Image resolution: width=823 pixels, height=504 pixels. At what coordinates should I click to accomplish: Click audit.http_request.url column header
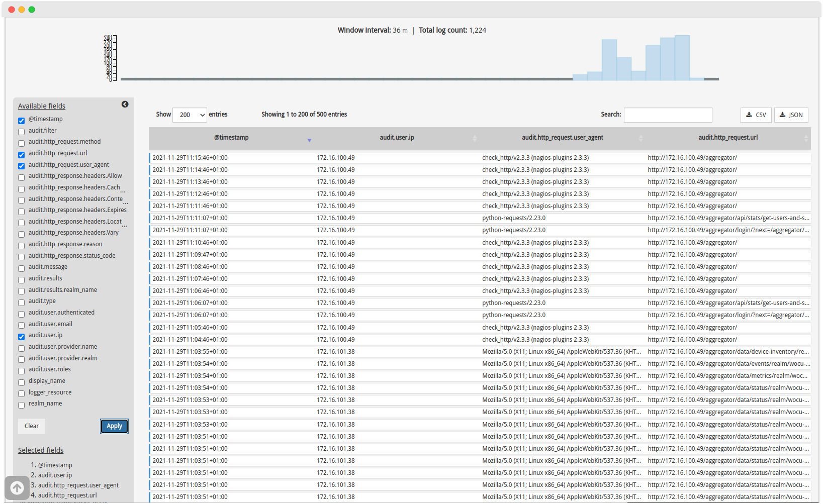click(x=728, y=138)
